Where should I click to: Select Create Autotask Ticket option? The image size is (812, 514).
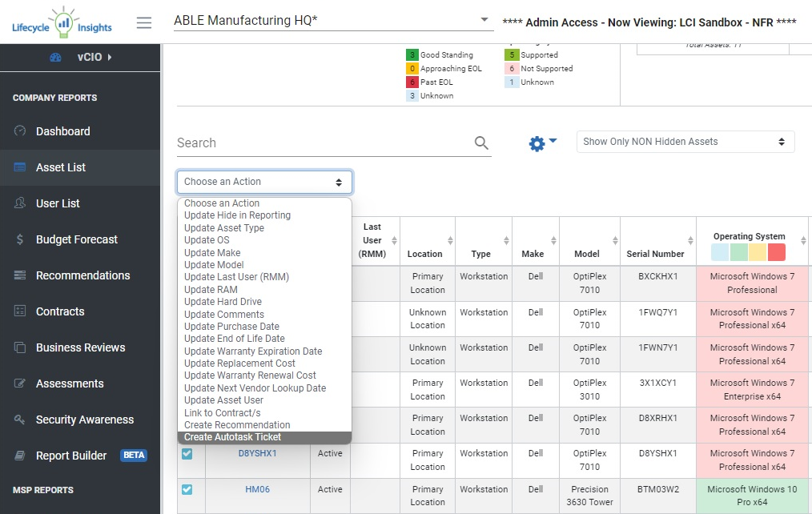click(264, 437)
